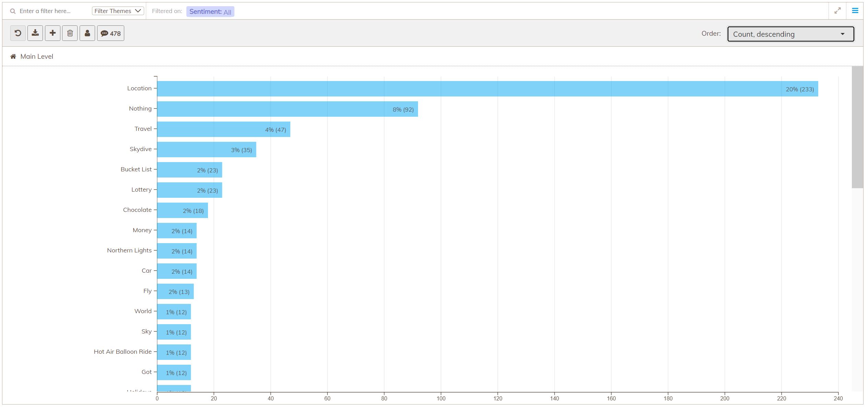The image size is (868, 409).
Task: Select the Bucket List bar
Action: (x=189, y=170)
